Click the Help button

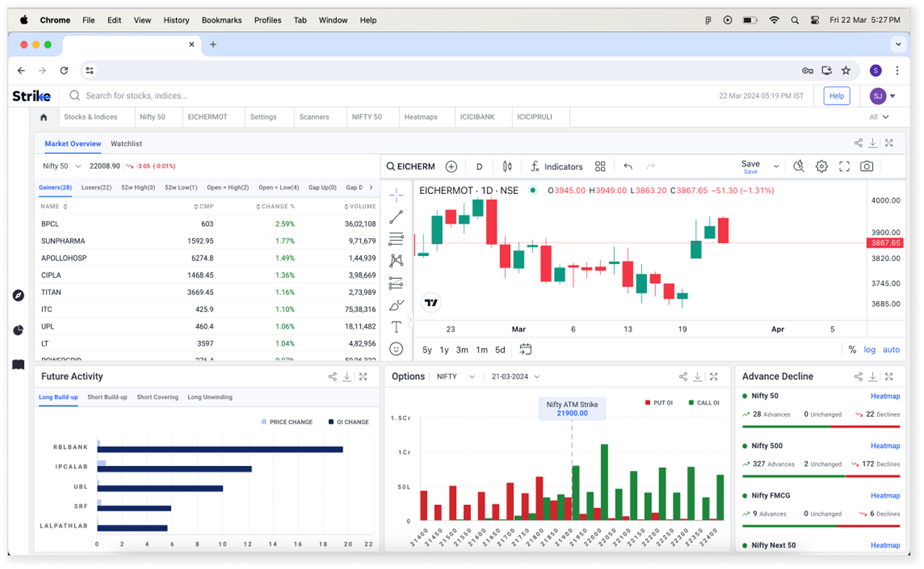(836, 96)
